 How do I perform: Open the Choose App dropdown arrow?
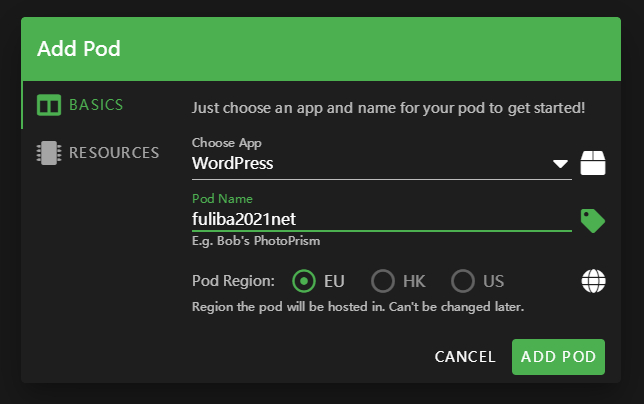560,164
